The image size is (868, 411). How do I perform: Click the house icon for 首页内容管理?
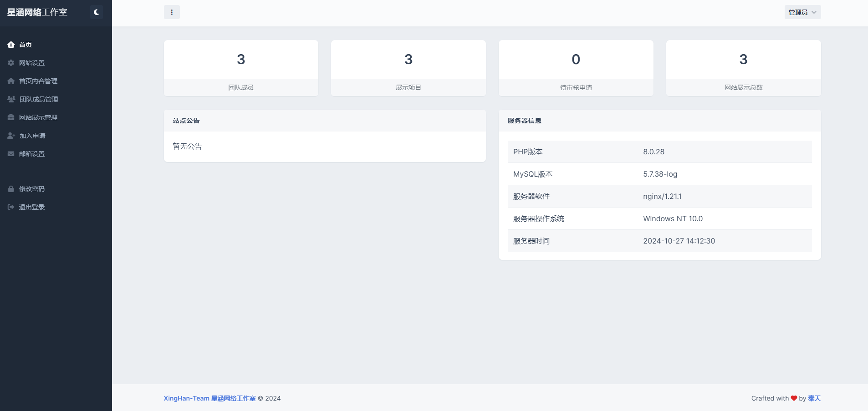(11, 81)
